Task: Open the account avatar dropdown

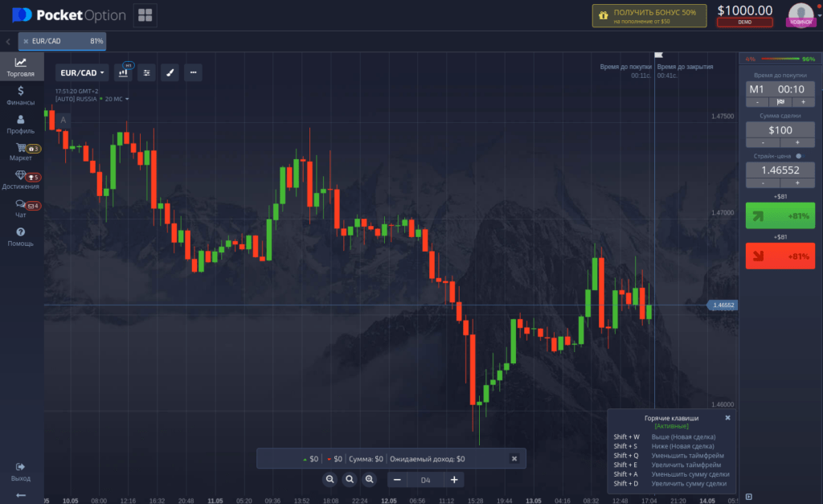Action: click(800, 14)
